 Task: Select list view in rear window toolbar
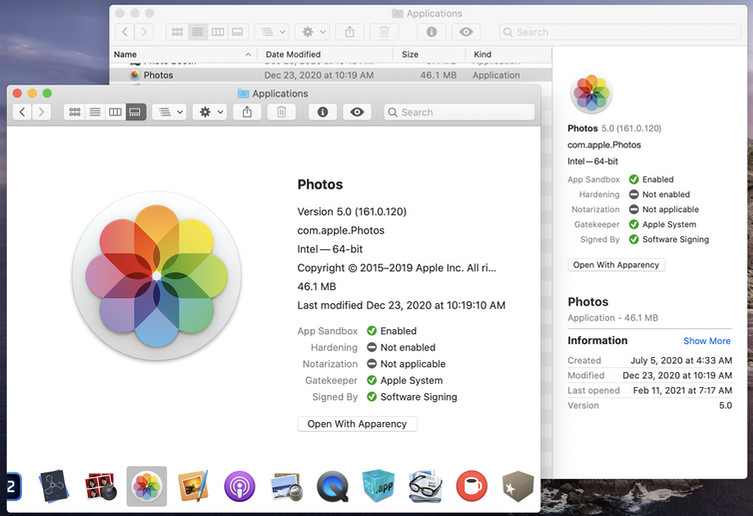pyautogui.click(x=197, y=32)
